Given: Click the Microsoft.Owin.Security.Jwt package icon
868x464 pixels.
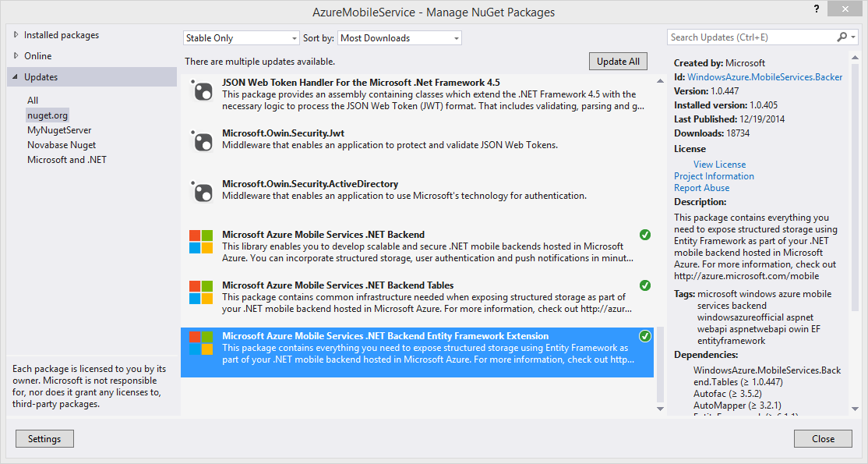Looking at the screenshot, I should click(x=202, y=141).
